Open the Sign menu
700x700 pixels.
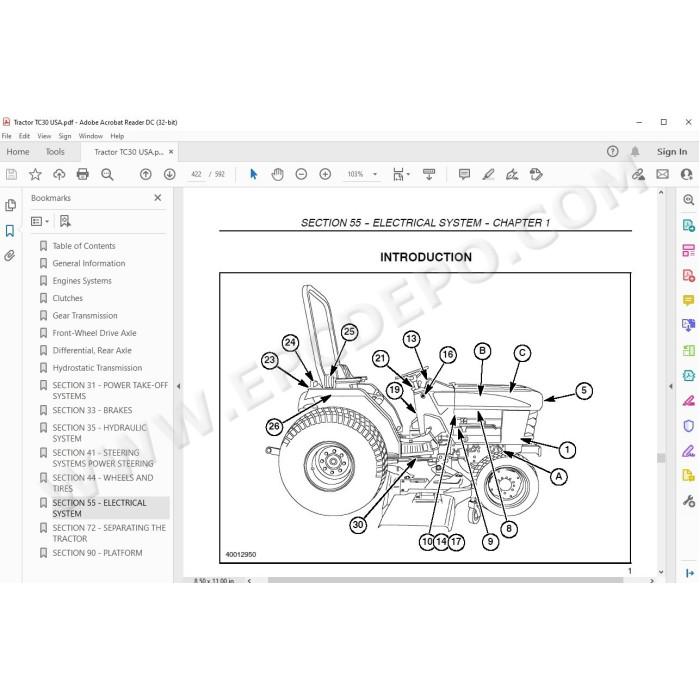coord(65,136)
